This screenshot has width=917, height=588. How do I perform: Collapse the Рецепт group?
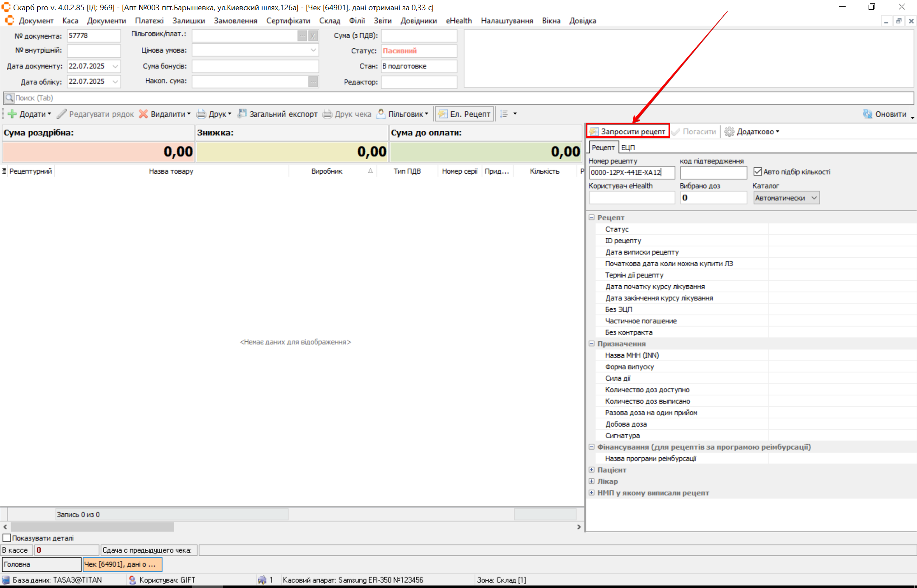(592, 217)
